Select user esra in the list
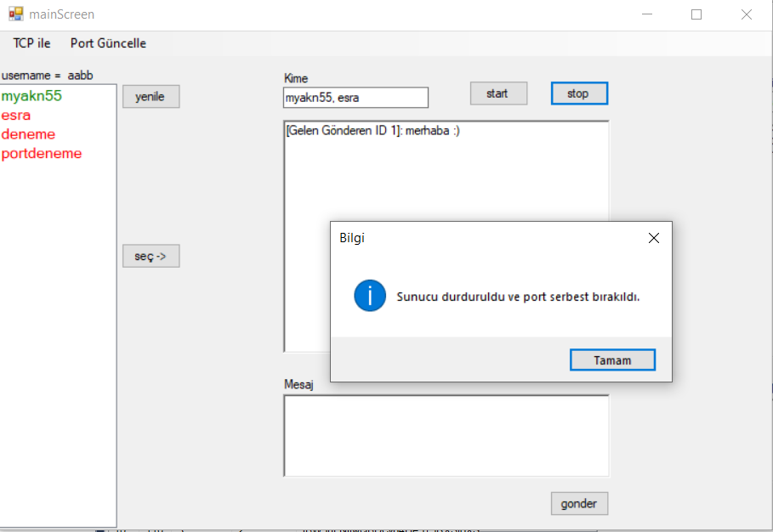The image size is (773, 532). pos(16,116)
